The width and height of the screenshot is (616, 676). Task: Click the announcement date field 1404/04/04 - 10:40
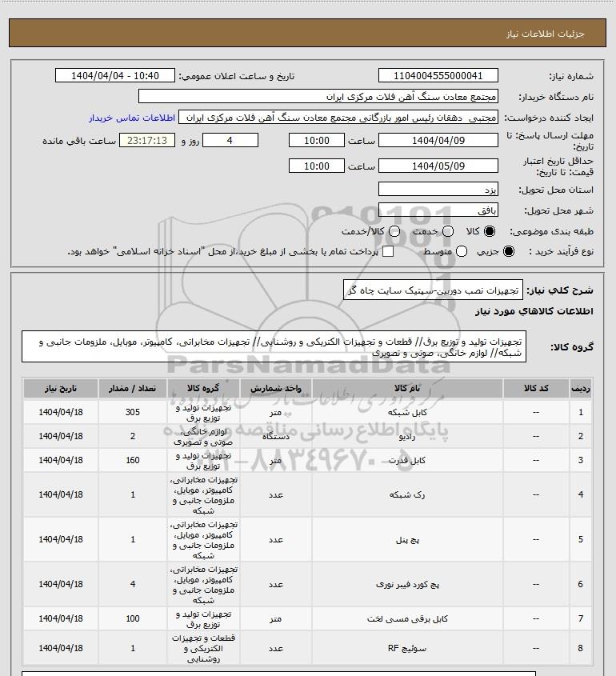pyautogui.click(x=115, y=75)
